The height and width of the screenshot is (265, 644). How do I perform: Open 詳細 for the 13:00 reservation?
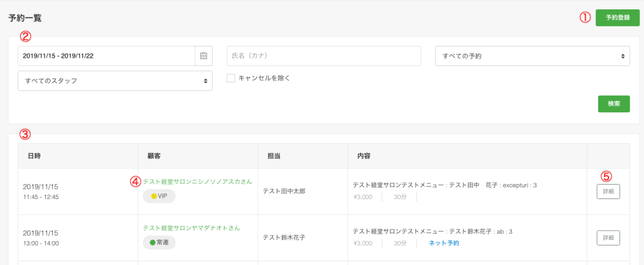tap(608, 237)
